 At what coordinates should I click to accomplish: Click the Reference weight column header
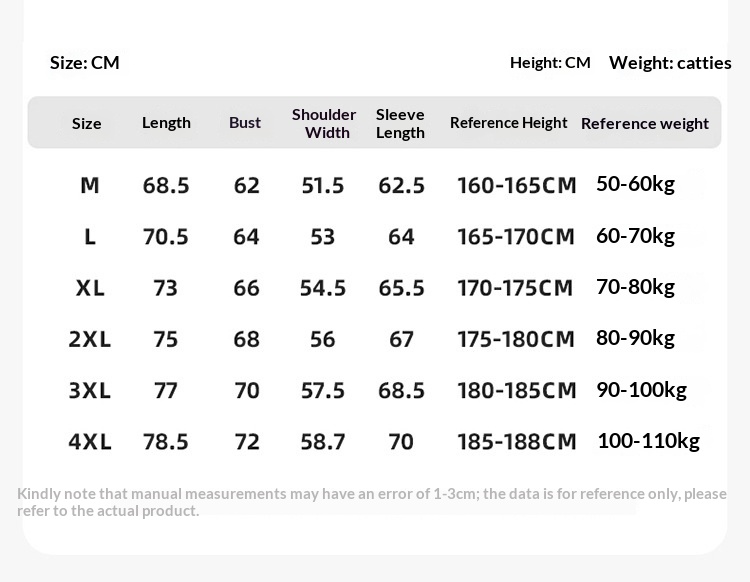pyautogui.click(x=644, y=123)
